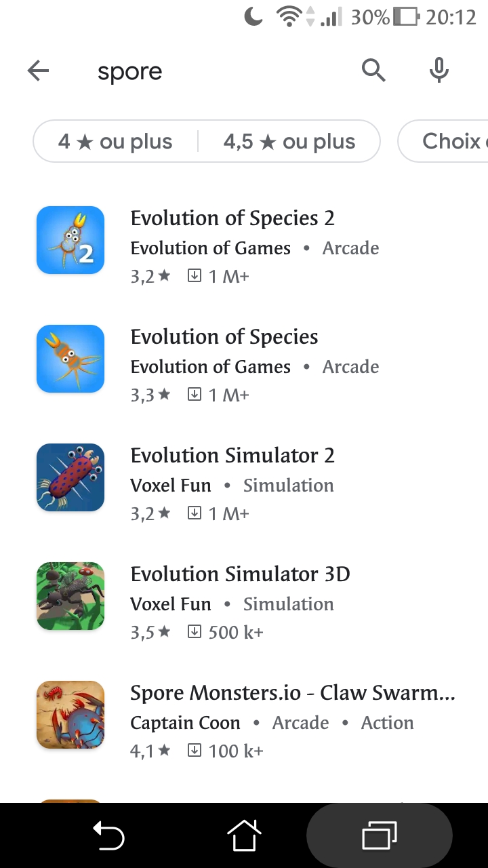Open "Evolution of Species 2" title
Viewport: 488px width, 868px height.
pos(232,218)
